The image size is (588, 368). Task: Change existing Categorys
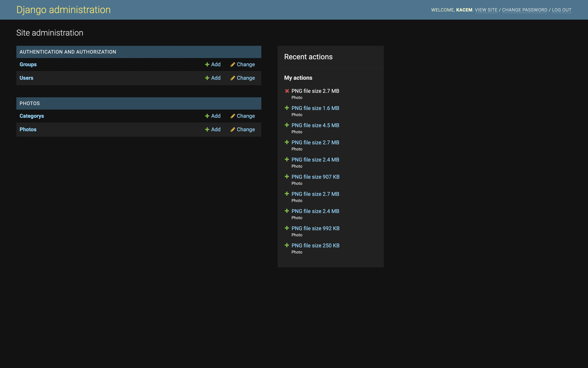click(246, 116)
